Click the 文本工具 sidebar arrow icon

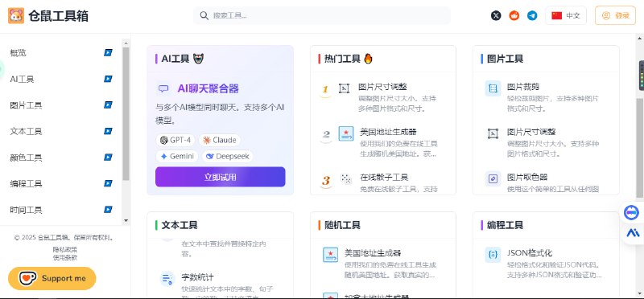pyautogui.click(x=108, y=131)
